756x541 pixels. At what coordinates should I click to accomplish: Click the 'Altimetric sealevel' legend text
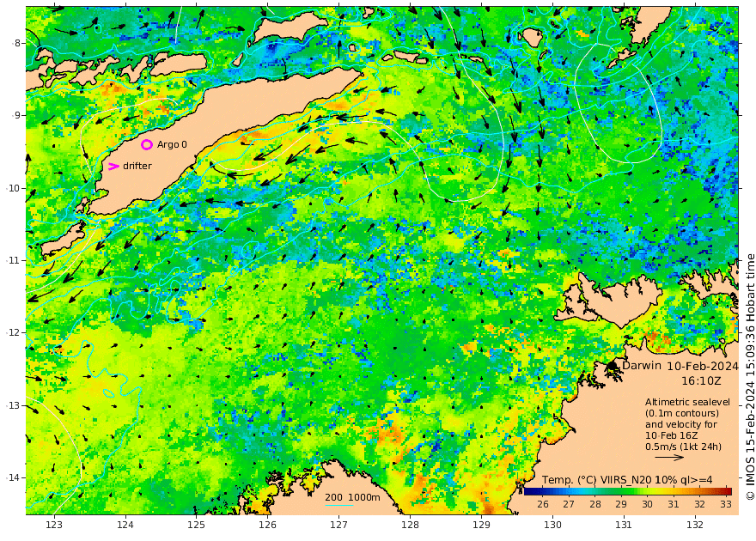coord(687,402)
